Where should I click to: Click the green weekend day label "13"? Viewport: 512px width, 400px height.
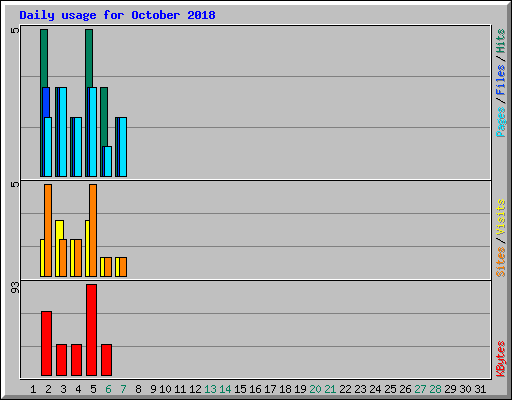click(x=210, y=389)
